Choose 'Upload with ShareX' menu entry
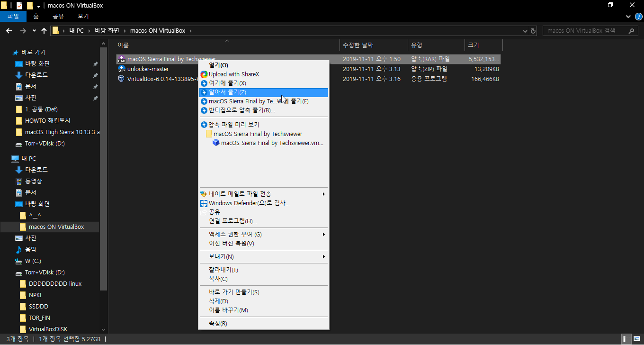Screen dimensions: 644x345 (x=264, y=74)
